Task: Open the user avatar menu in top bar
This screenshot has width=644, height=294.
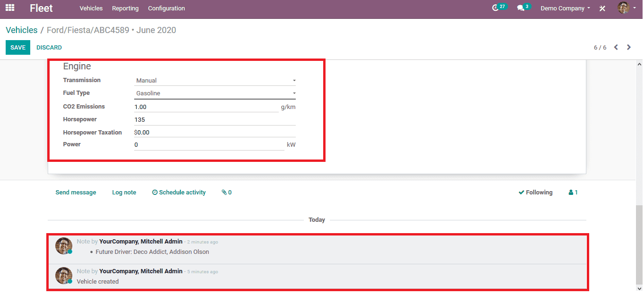Action: coord(627,8)
